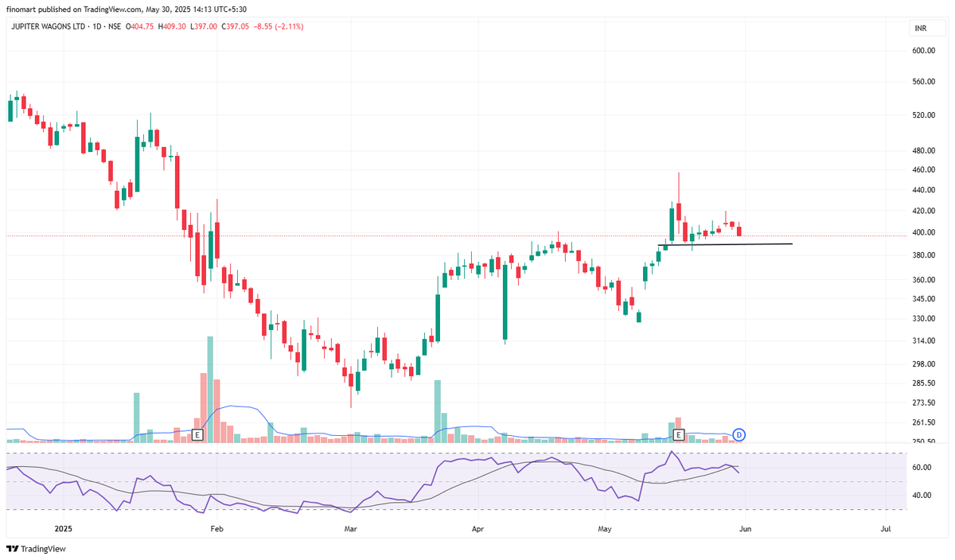The width and height of the screenshot is (955, 560).
Task: Click the 480.00 price axis label
Action: pos(923,150)
